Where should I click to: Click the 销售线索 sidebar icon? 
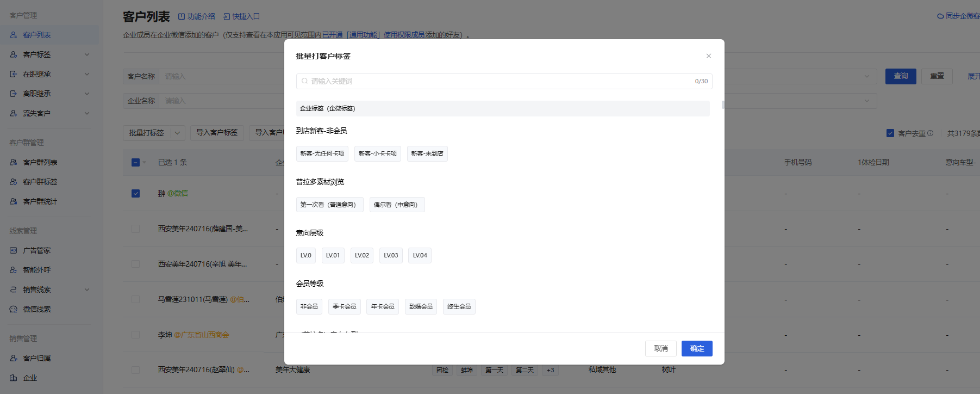pos(14,290)
